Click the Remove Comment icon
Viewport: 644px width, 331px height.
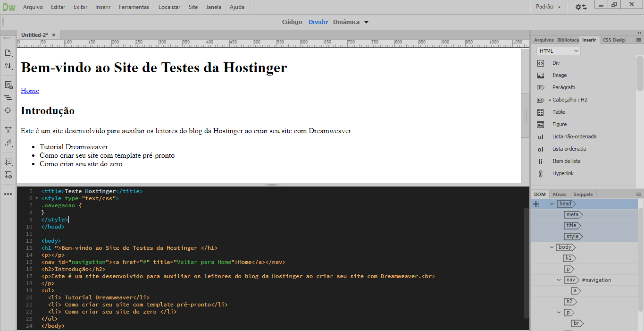(8, 174)
